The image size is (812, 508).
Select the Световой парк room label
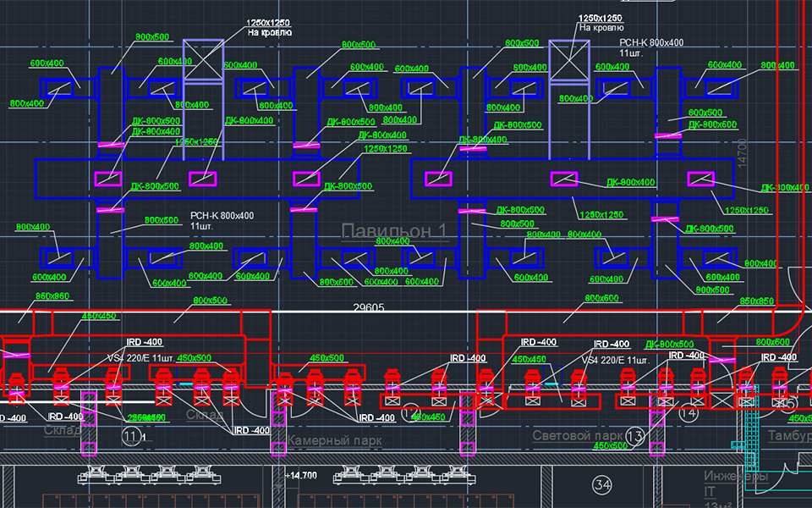point(577,435)
